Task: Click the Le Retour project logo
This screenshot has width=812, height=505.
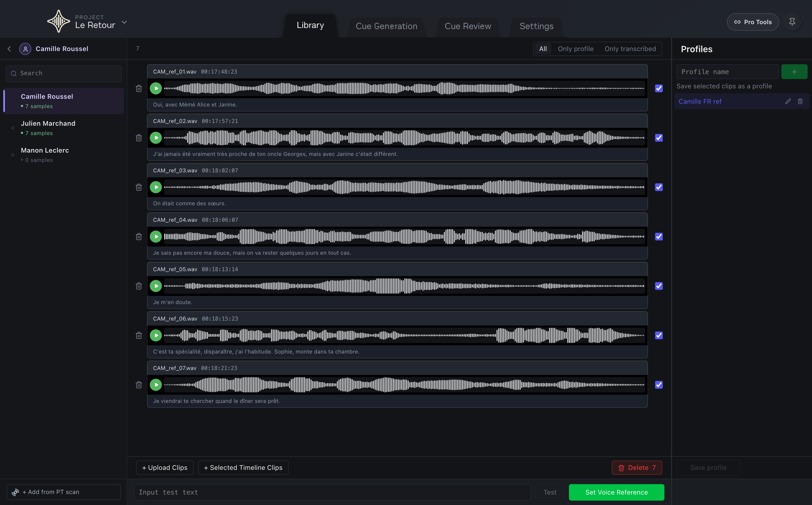Action: (58, 21)
